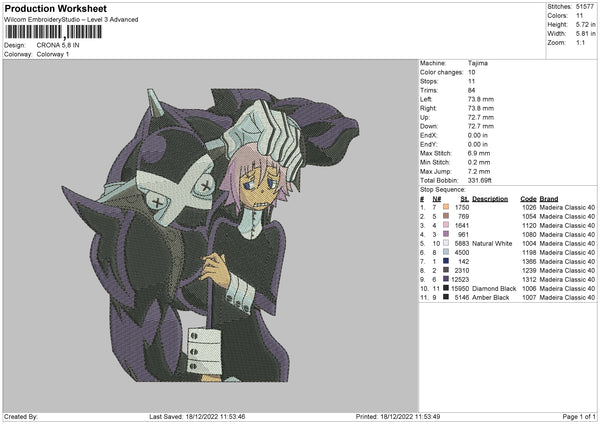Click the Min Stitch value 0.2 mm
The height and width of the screenshot is (424, 600).
coord(479,162)
